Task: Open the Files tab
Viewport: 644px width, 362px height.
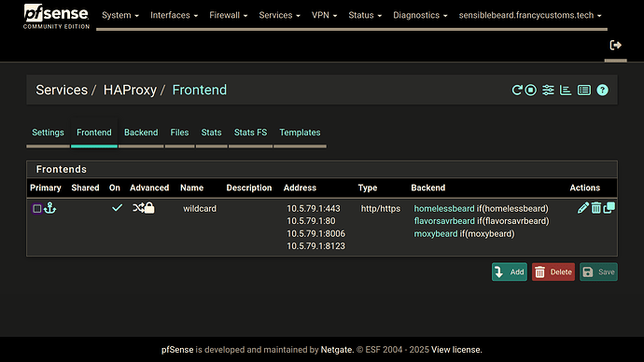Action: tap(179, 132)
